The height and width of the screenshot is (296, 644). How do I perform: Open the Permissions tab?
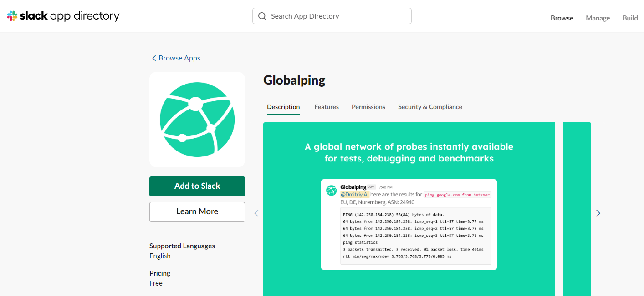pyautogui.click(x=368, y=107)
